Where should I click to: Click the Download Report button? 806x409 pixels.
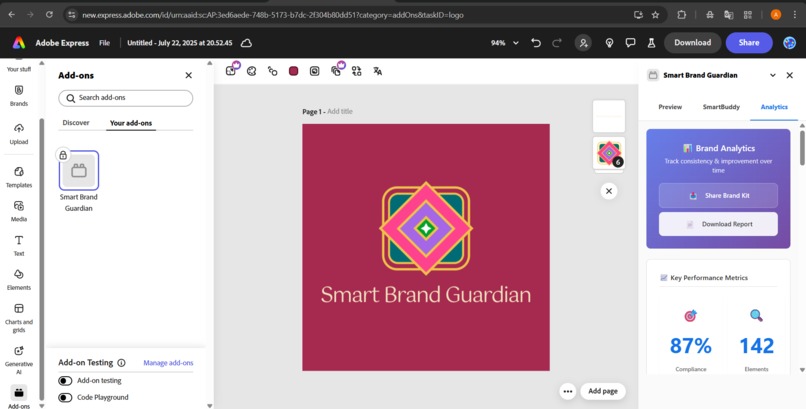[718, 224]
